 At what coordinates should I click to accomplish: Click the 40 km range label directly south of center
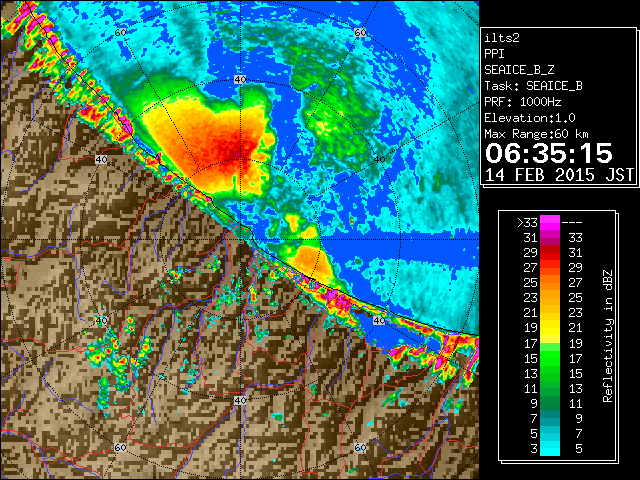click(x=240, y=400)
